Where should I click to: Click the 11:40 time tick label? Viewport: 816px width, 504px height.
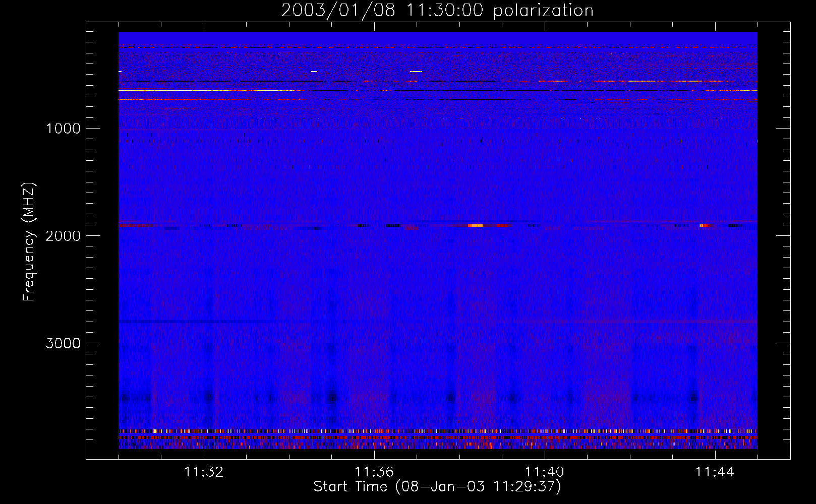[545, 472]
